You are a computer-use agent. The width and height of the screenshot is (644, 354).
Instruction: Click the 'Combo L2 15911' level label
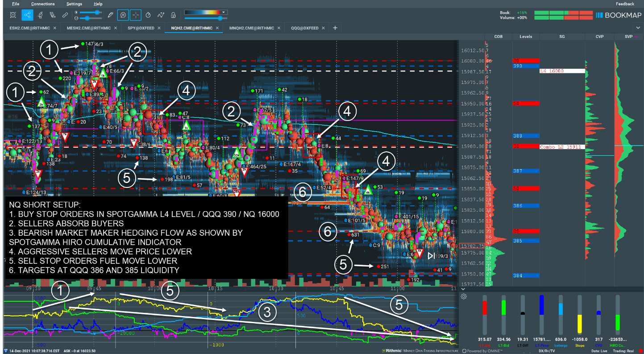[x=562, y=146]
